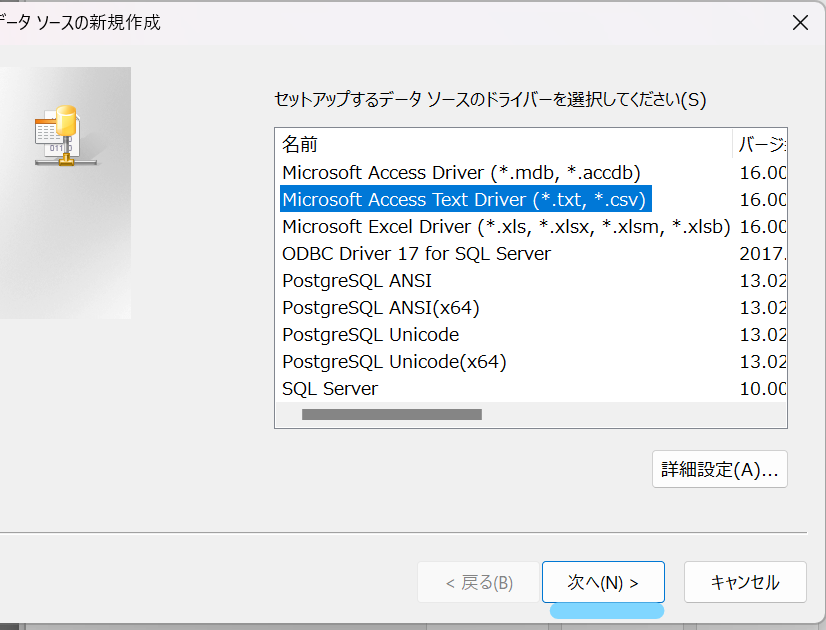
Task: Select the PostgreSQL ANSI driver
Action: coord(357,281)
